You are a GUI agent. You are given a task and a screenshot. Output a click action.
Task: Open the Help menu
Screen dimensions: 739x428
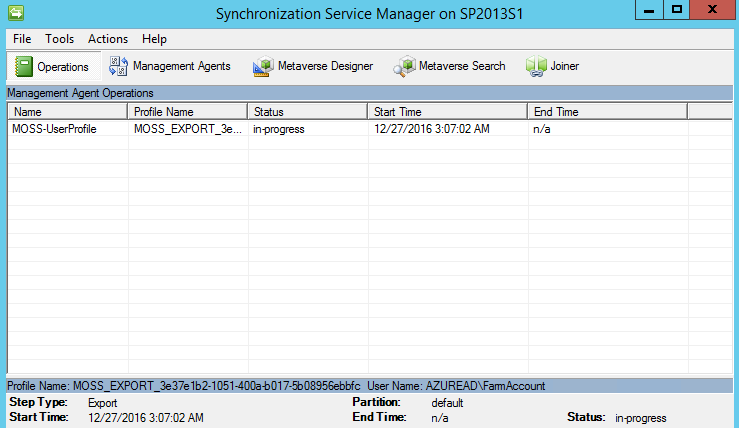point(154,39)
